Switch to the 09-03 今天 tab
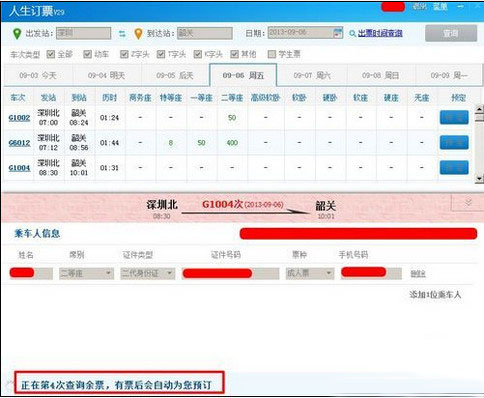Viewport: 484px width, 398px height. [x=38, y=75]
